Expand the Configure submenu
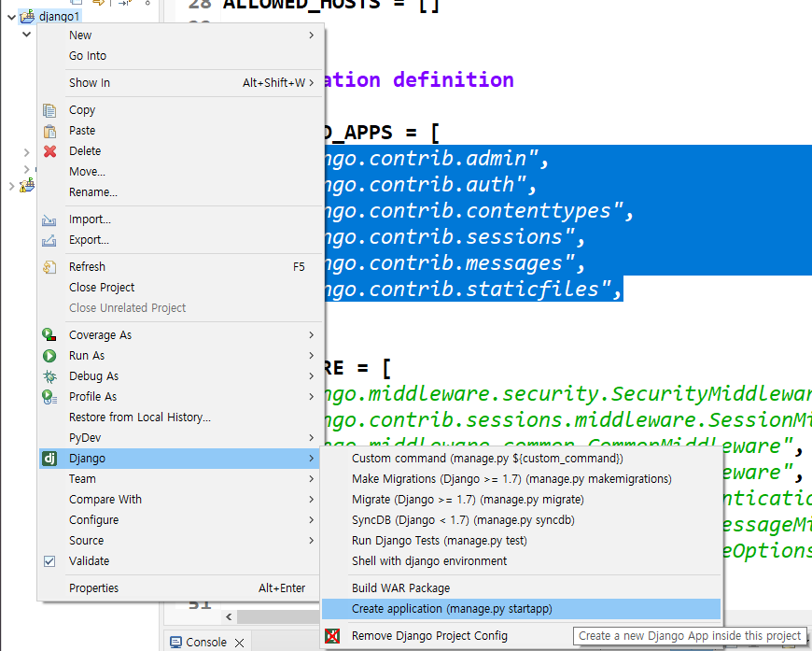Screen dimensions: 812x651 tap(179, 520)
